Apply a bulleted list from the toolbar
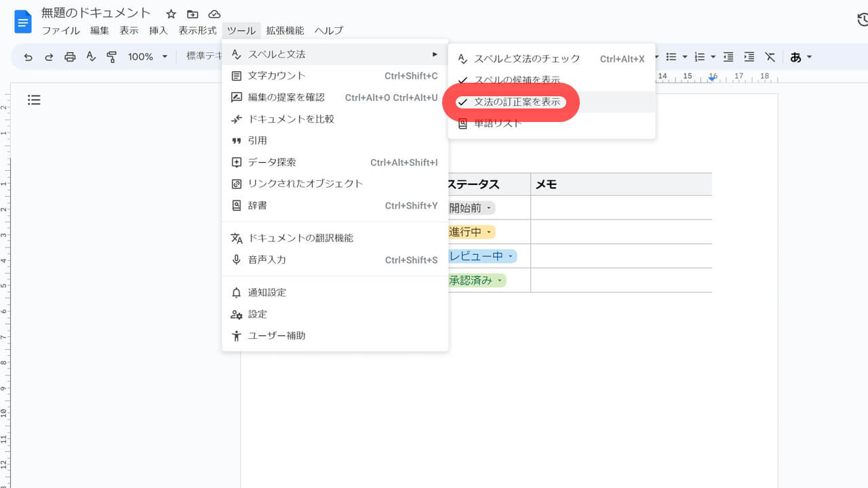 (x=672, y=57)
